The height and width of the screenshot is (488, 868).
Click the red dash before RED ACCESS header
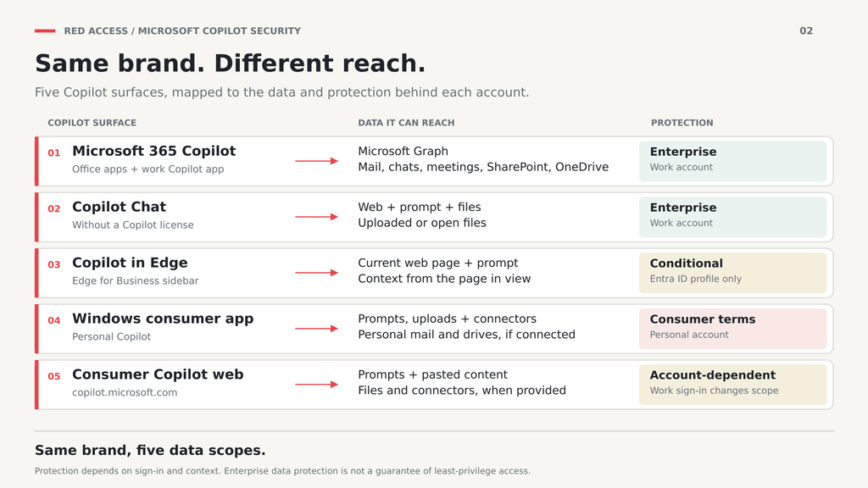45,31
